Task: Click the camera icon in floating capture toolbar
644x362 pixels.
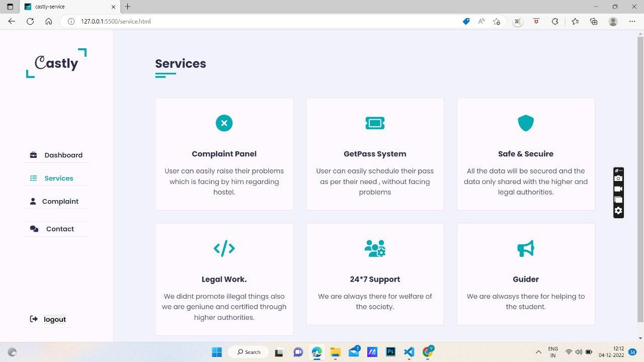Action: click(618, 178)
